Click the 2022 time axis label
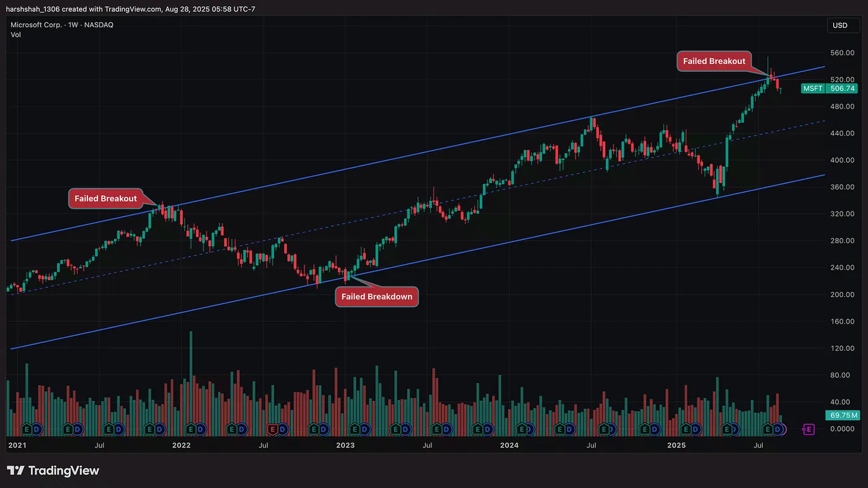 tap(181, 445)
